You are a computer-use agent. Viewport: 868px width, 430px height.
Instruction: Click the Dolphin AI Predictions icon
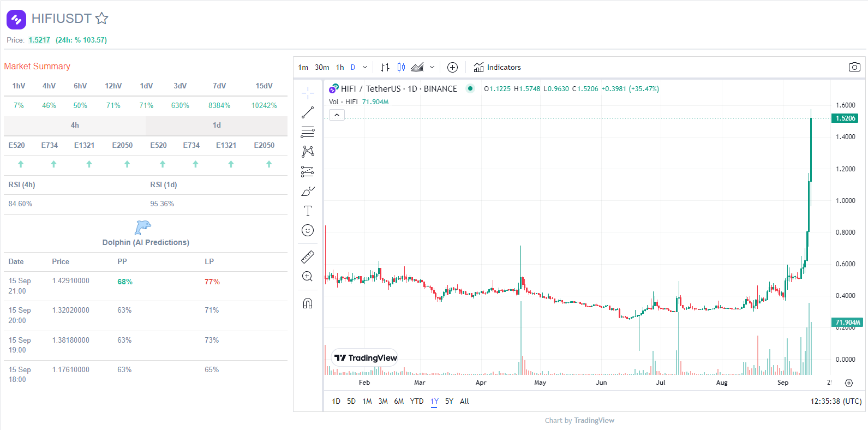(143, 227)
